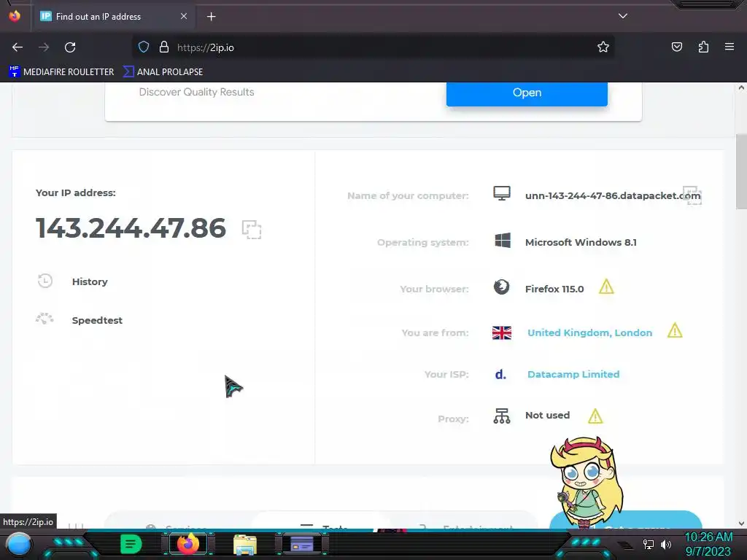Image resolution: width=747 pixels, height=560 pixels.
Task: Copy the computer name with copy icon
Action: [692, 195]
